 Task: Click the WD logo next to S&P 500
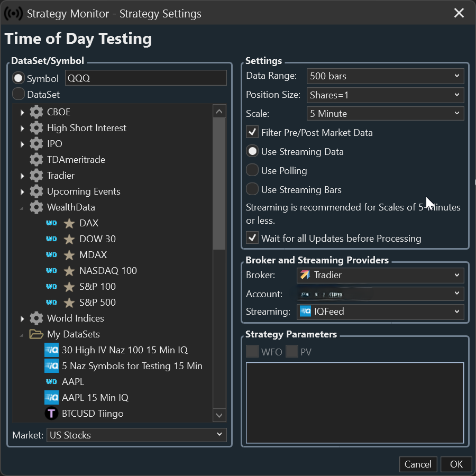[x=52, y=303]
